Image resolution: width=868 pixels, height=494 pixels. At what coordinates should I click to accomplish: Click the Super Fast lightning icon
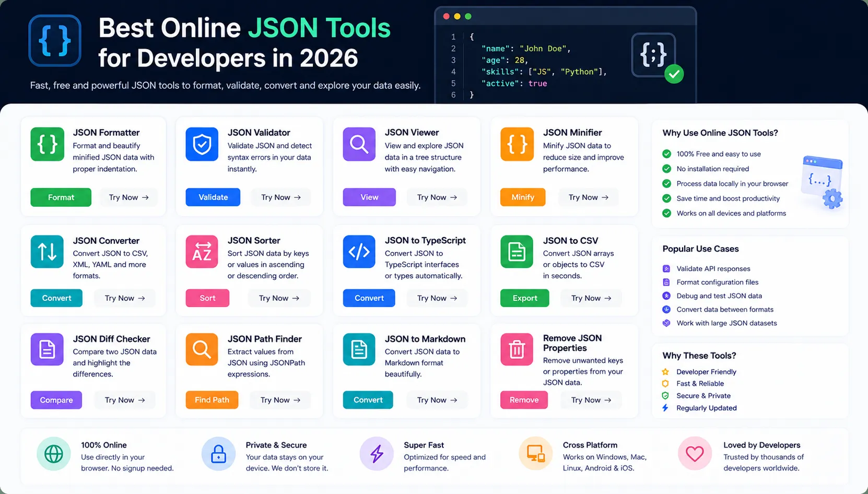[x=377, y=454]
